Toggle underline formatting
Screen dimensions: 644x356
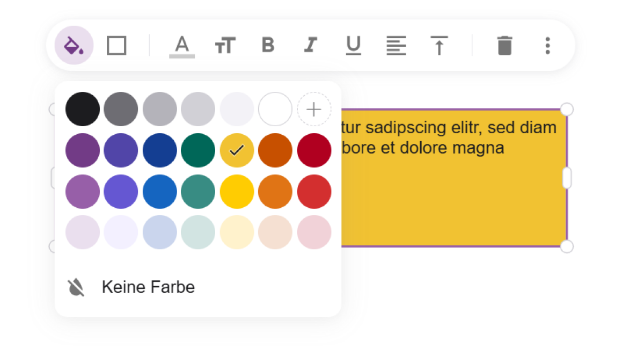(x=353, y=46)
